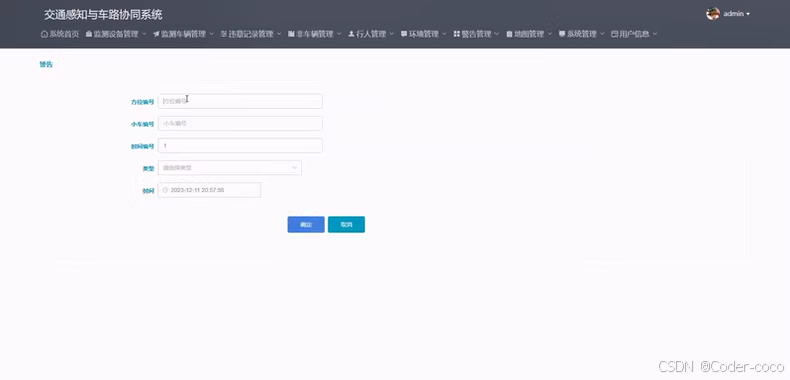Image resolution: width=790 pixels, height=380 pixels.
Task: Click the input field containing 1
Action: pyautogui.click(x=240, y=146)
